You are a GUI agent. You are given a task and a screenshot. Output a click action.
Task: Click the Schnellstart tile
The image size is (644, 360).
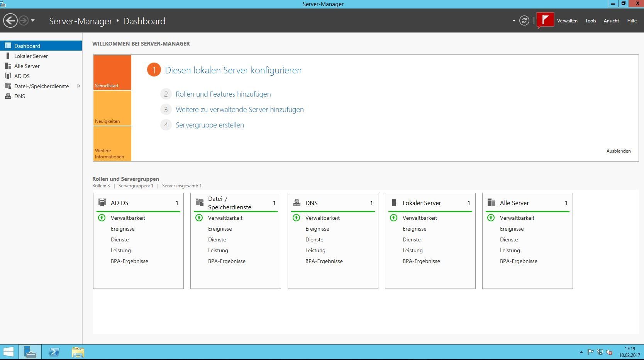112,73
